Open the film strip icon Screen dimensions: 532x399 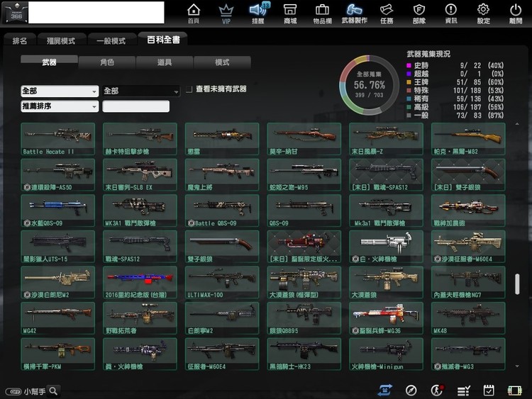coord(514,391)
